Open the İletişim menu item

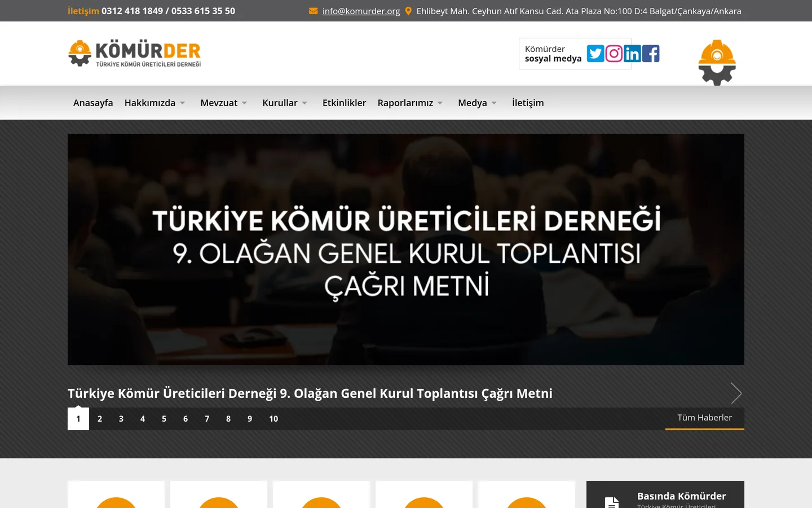point(528,103)
